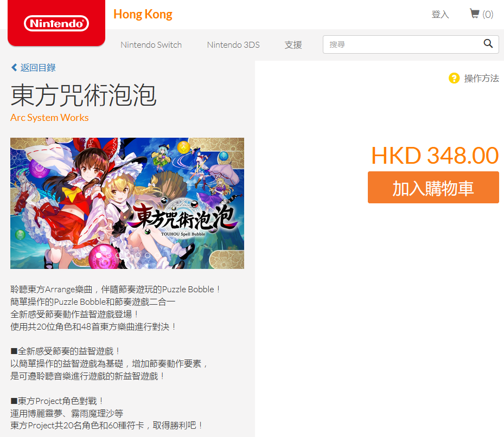Click the Nintendo logo
Viewport: 504px width, 437px height.
[56, 23]
